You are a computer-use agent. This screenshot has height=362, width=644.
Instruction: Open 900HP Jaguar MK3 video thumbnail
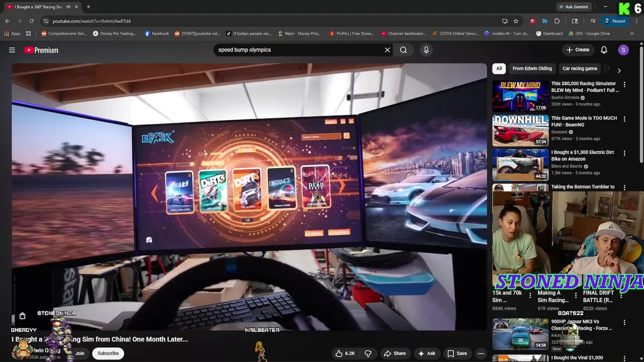[520, 334]
